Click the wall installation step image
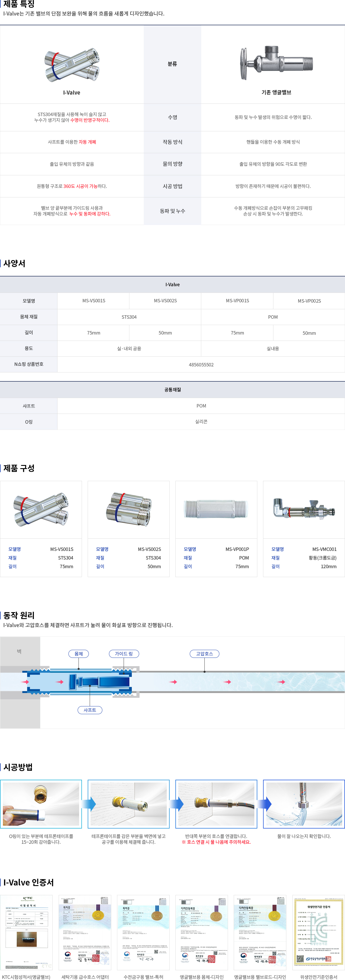The image size is (345, 980). 129,804
